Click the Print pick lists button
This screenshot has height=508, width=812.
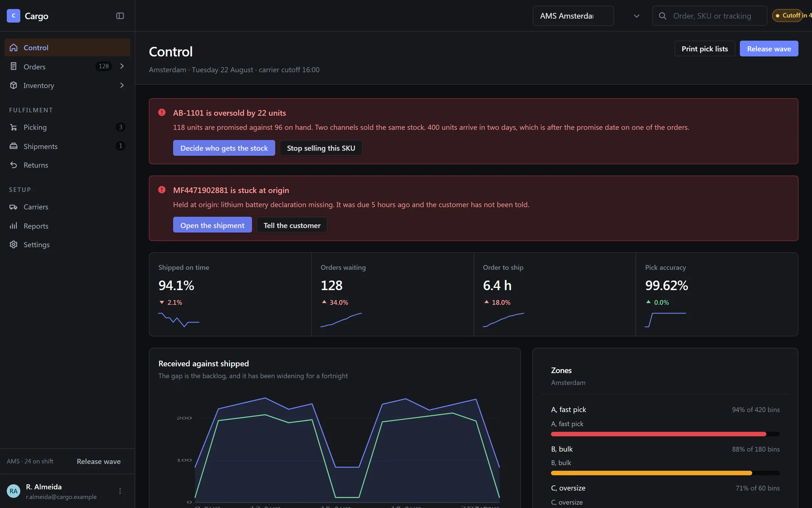tap(704, 49)
